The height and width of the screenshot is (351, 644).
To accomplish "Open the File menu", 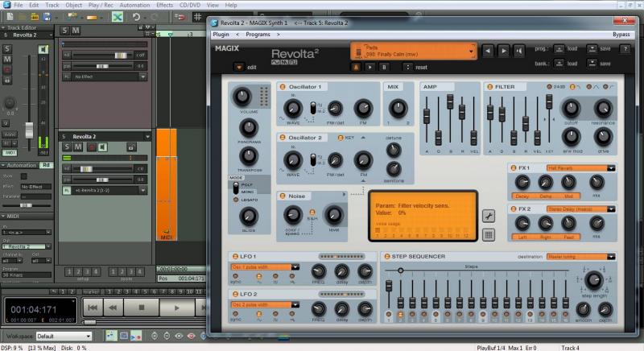I will 19,5.
